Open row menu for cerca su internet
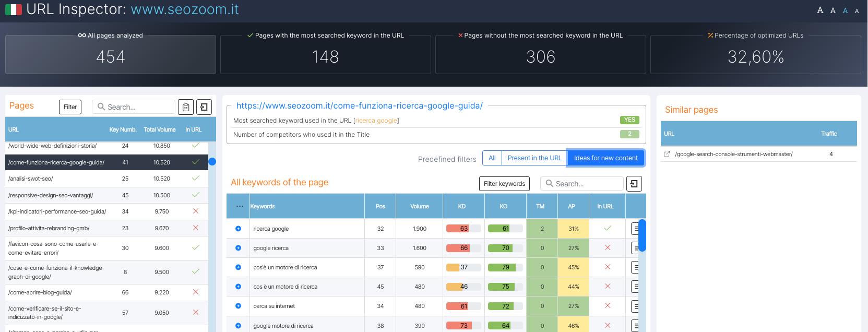This screenshot has width=868, height=332. click(636, 306)
